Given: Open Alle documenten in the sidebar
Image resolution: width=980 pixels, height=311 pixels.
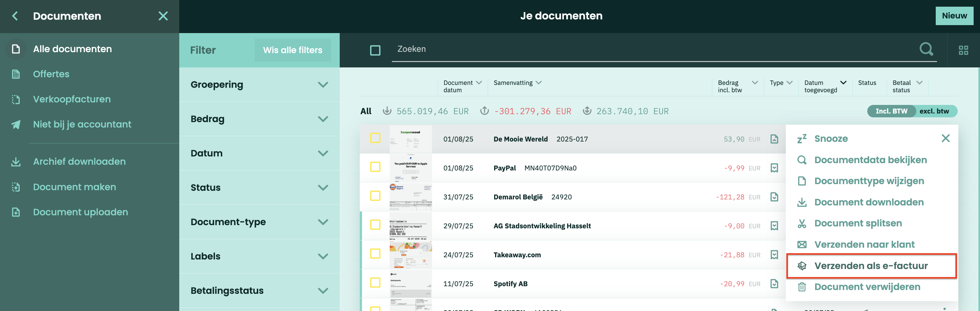Looking at the screenshot, I should pyautogui.click(x=72, y=49).
